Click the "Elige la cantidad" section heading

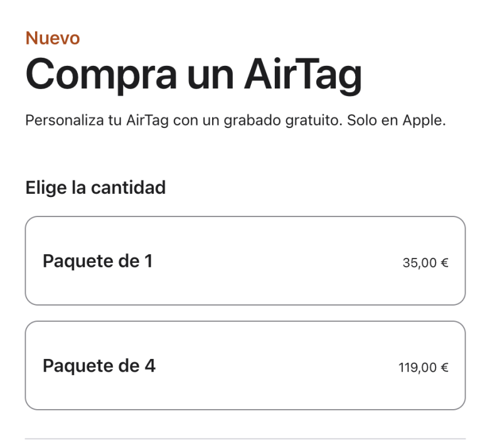click(95, 187)
